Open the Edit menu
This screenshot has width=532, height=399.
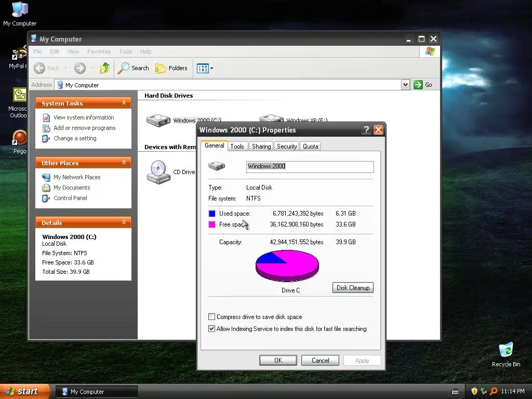tap(55, 51)
